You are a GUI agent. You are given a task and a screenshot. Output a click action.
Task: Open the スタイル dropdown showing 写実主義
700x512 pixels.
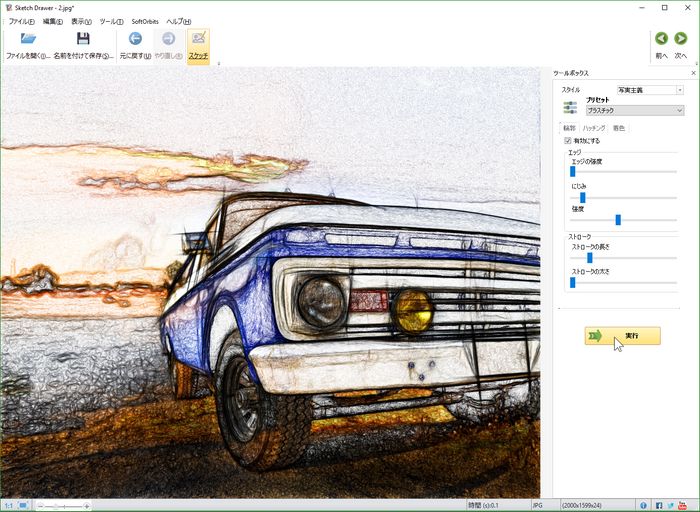pos(650,90)
